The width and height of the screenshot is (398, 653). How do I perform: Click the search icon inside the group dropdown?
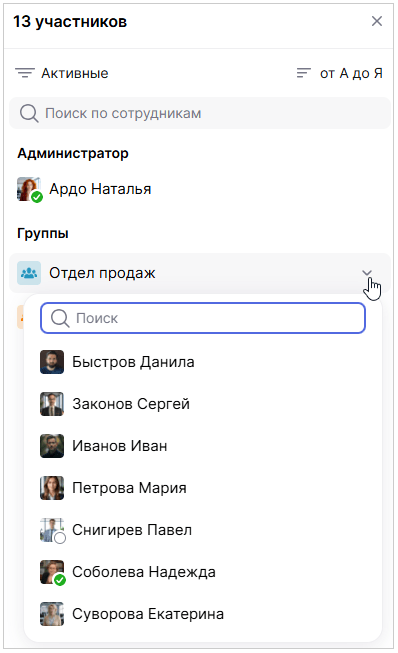coord(60,318)
